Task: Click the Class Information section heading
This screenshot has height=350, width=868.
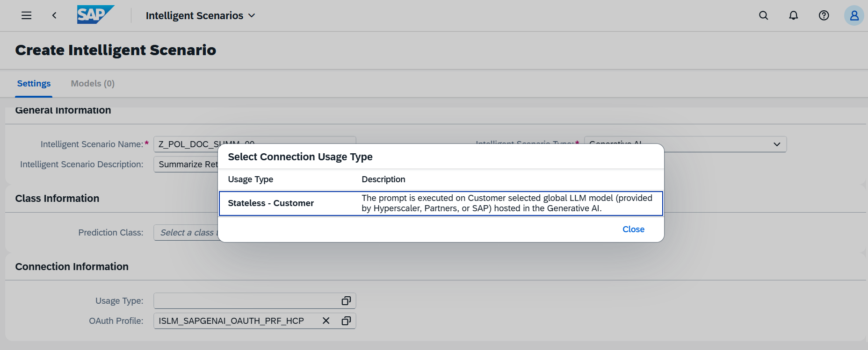Action: tap(57, 199)
